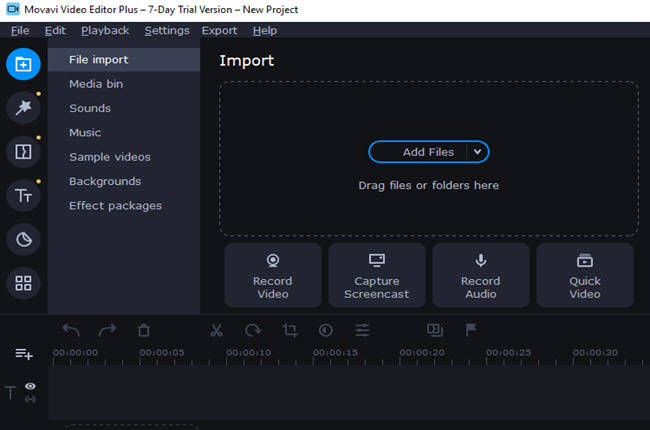This screenshot has width=650, height=430.
Task: Open Clip properties sliders icon
Action: [362, 330]
